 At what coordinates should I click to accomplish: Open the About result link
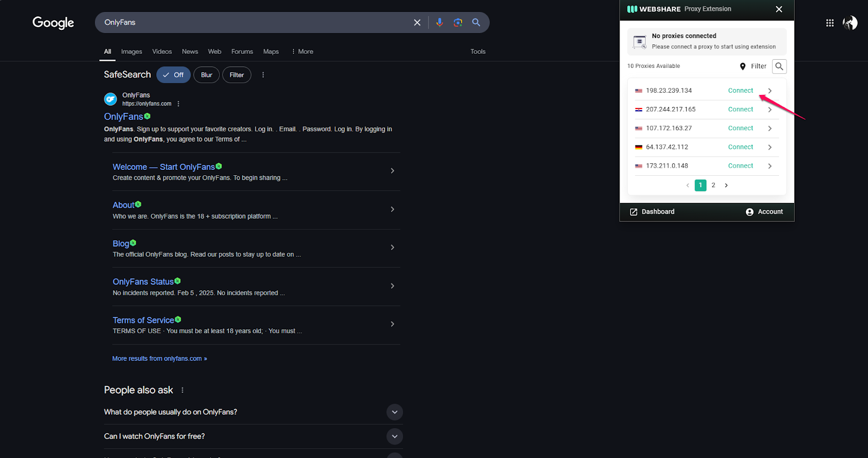coord(123,205)
